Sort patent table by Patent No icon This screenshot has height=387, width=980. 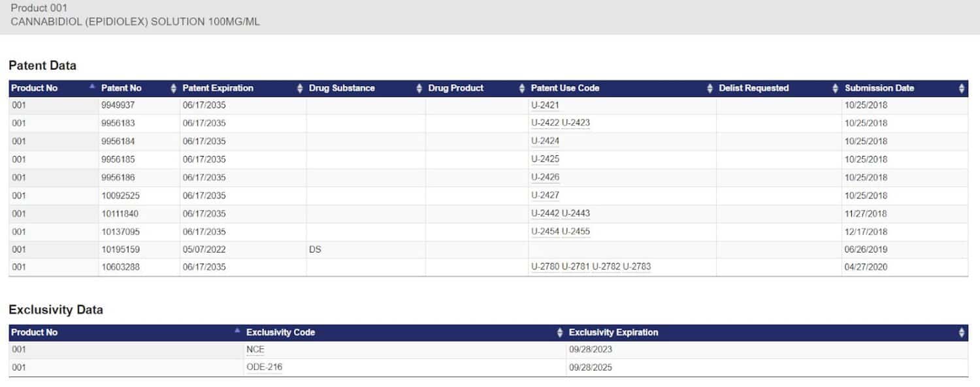pos(173,88)
